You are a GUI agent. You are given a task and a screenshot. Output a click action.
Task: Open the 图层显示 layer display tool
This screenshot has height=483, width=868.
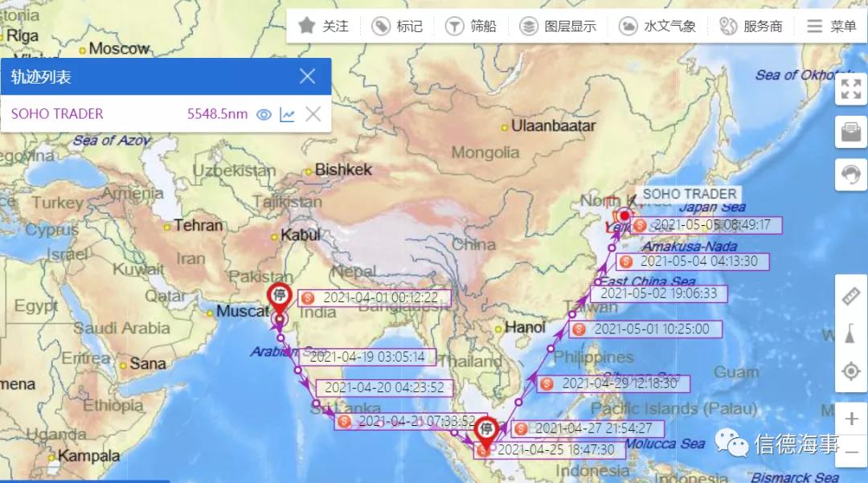click(529, 25)
